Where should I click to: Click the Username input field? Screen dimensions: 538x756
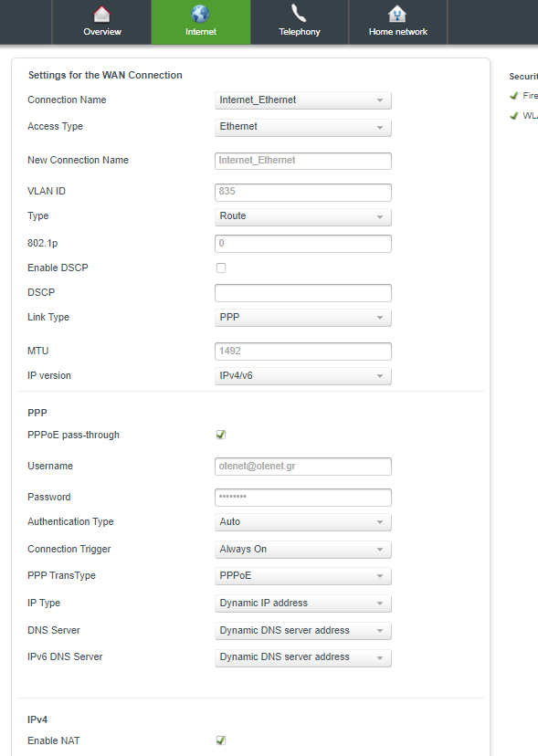point(303,467)
